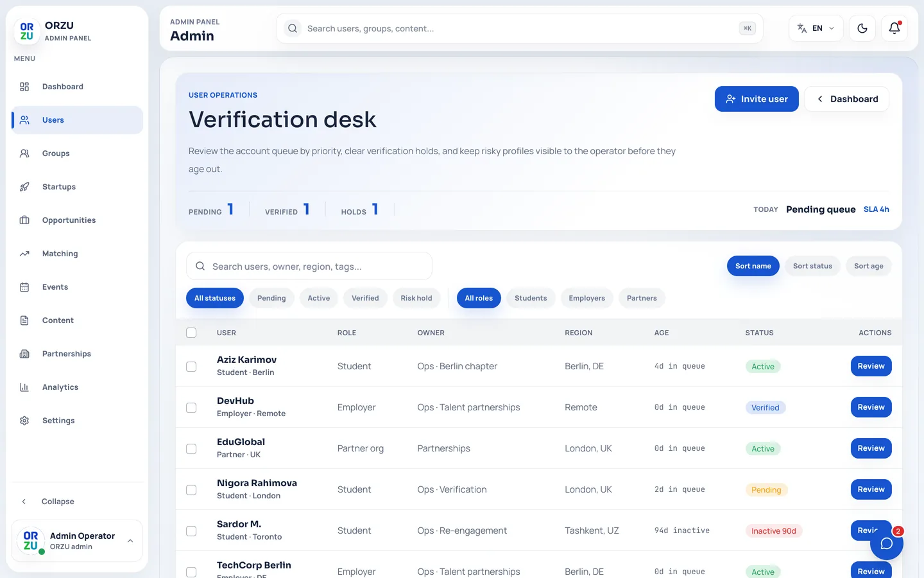924x578 pixels.
Task: Select the Sardor M. row checkbox
Action: [x=191, y=530]
